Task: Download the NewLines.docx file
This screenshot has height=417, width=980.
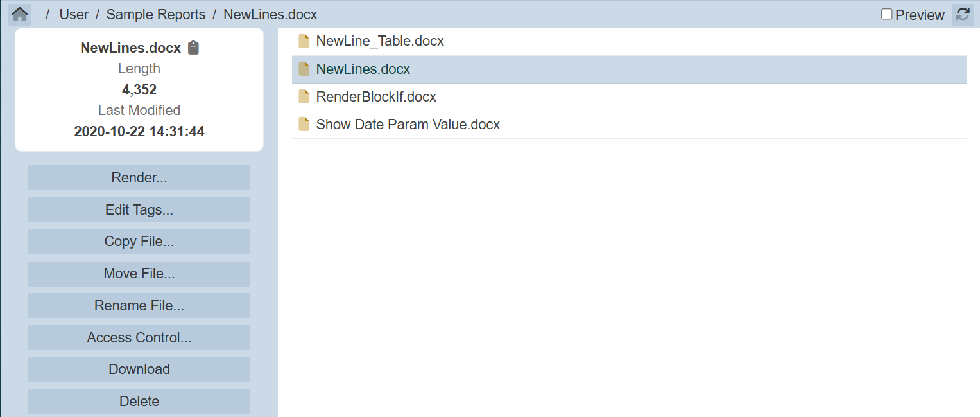Action: [x=139, y=369]
